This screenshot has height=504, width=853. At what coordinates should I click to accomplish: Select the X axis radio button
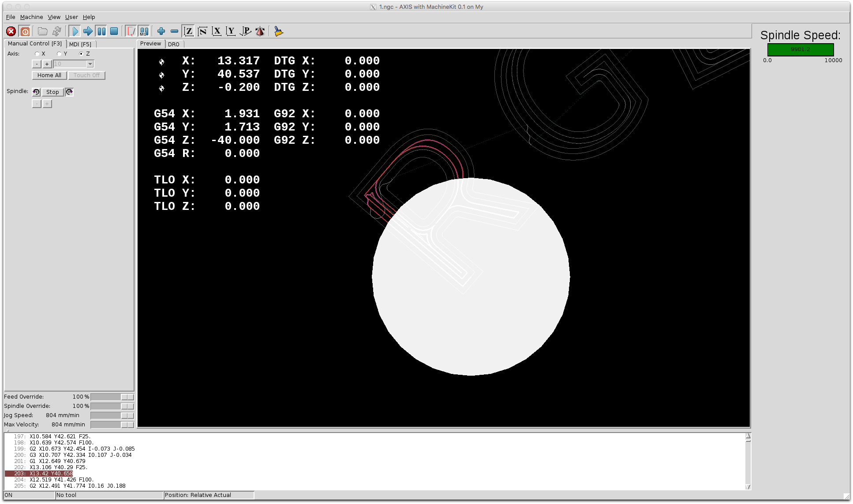37,54
